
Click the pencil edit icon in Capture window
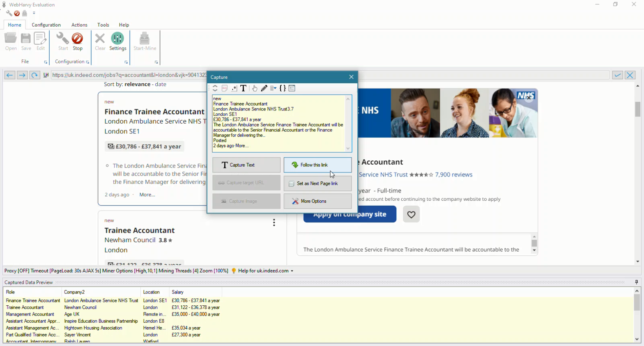coord(264,88)
